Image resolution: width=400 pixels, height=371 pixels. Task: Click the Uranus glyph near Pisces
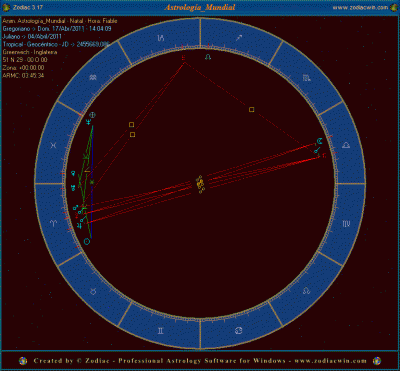tap(73, 188)
